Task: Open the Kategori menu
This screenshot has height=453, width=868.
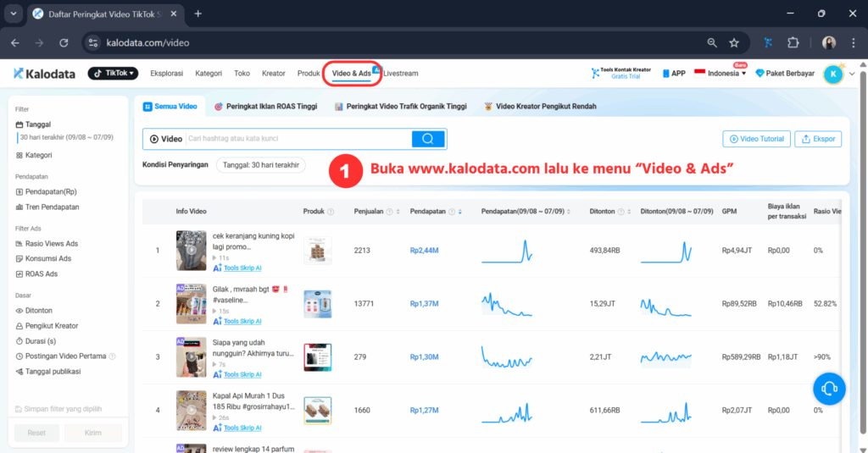Action: point(209,74)
